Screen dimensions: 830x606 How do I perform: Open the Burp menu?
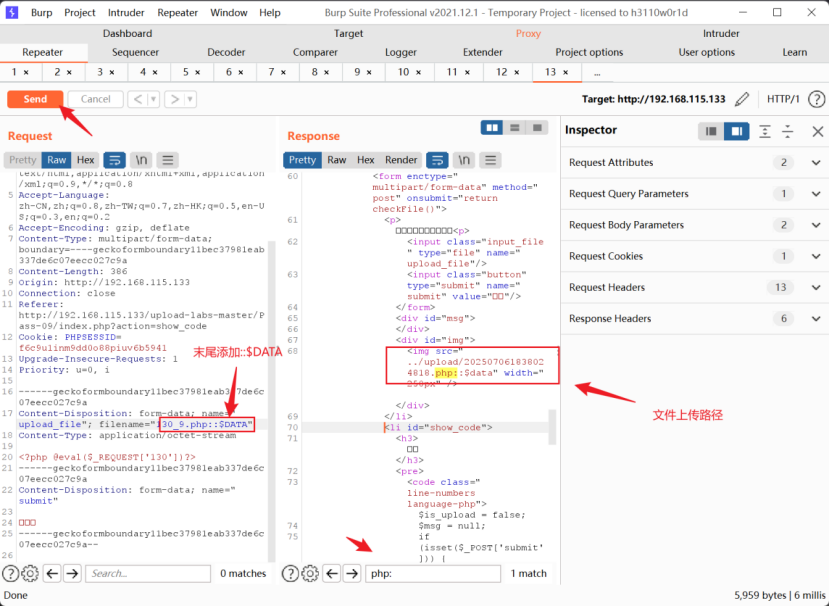tap(41, 13)
